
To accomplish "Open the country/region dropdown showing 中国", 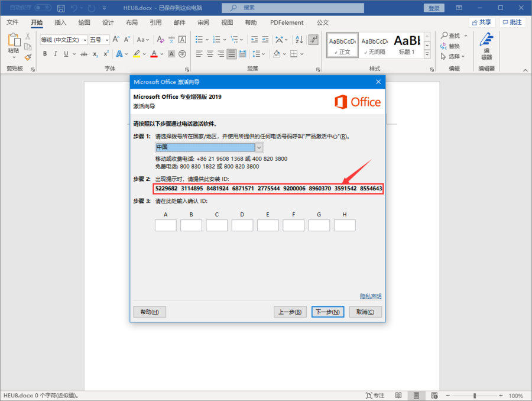I will click(209, 147).
